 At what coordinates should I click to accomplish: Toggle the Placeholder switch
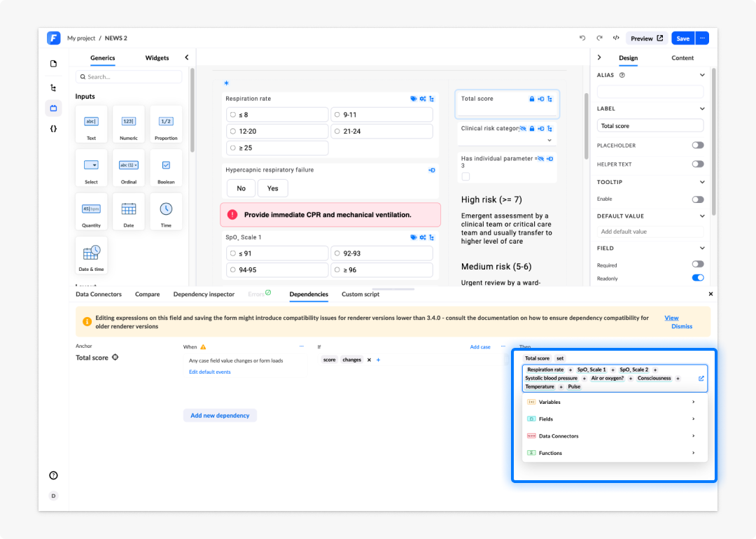pos(698,145)
